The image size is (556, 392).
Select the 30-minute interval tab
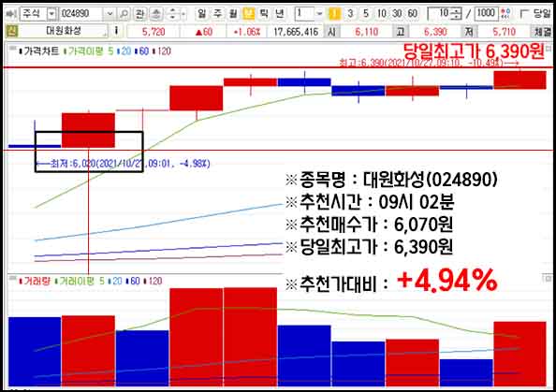pos(397,14)
